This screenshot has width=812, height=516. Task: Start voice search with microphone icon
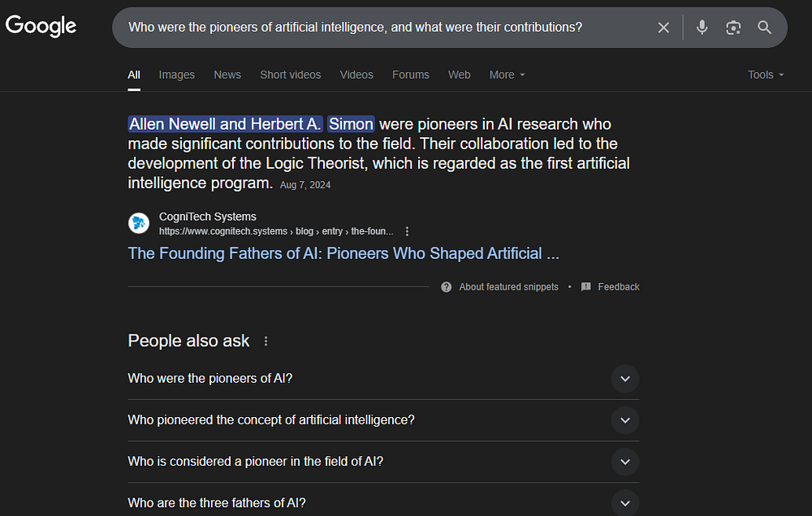tap(702, 28)
